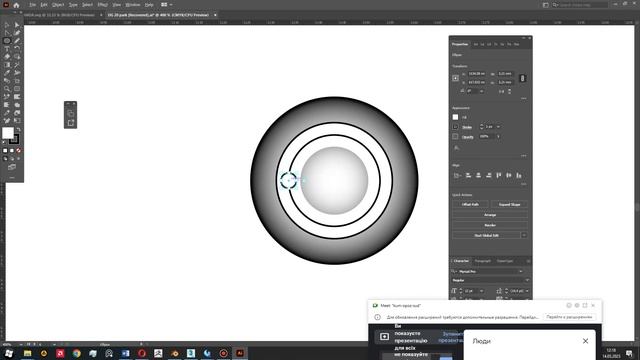Select the Zoom tool magnifier
640x360 pixels.
pos(7,89)
